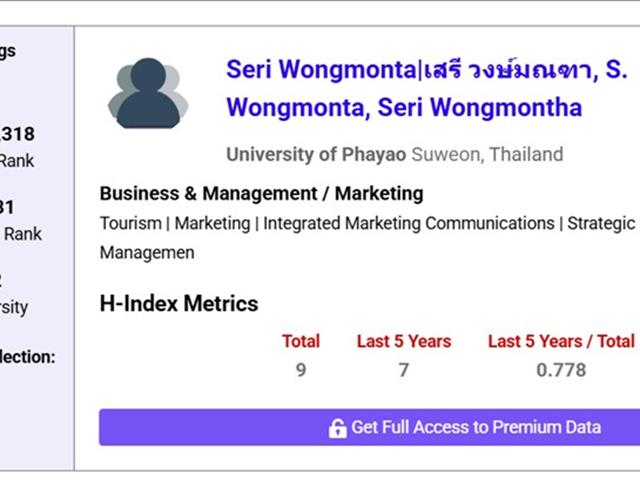Click the Last 5 Years / Total header
The width and height of the screenshot is (640, 480).
(561, 341)
